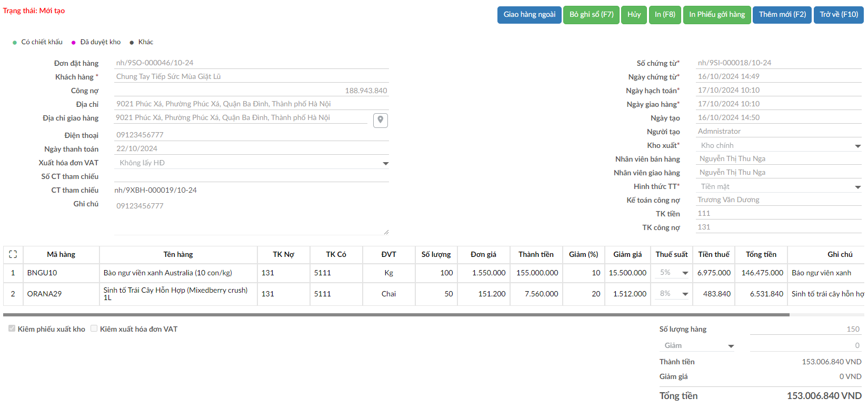
Task: Click the discount amount field showing 0
Action: click(806, 345)
